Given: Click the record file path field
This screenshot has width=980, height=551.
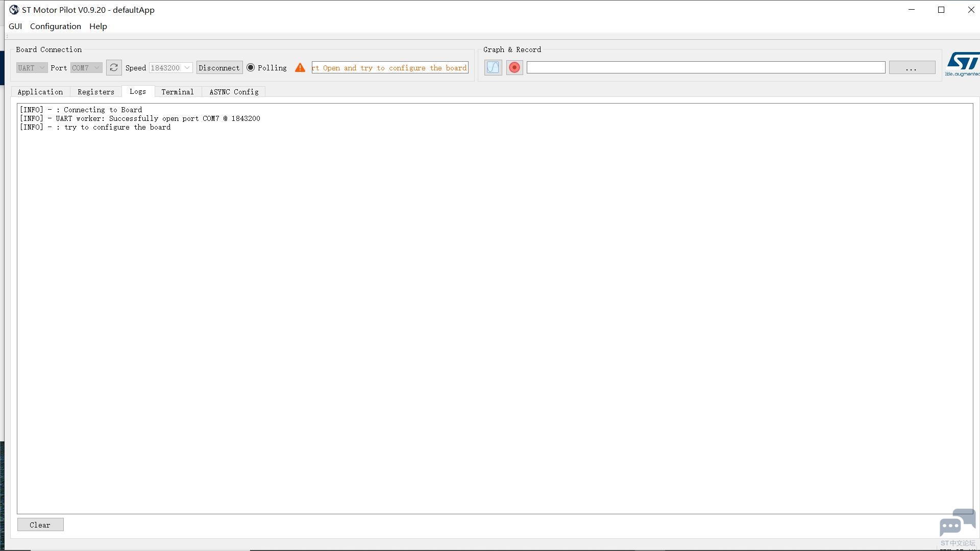Looking at the screenshot, I should (706, 67).
